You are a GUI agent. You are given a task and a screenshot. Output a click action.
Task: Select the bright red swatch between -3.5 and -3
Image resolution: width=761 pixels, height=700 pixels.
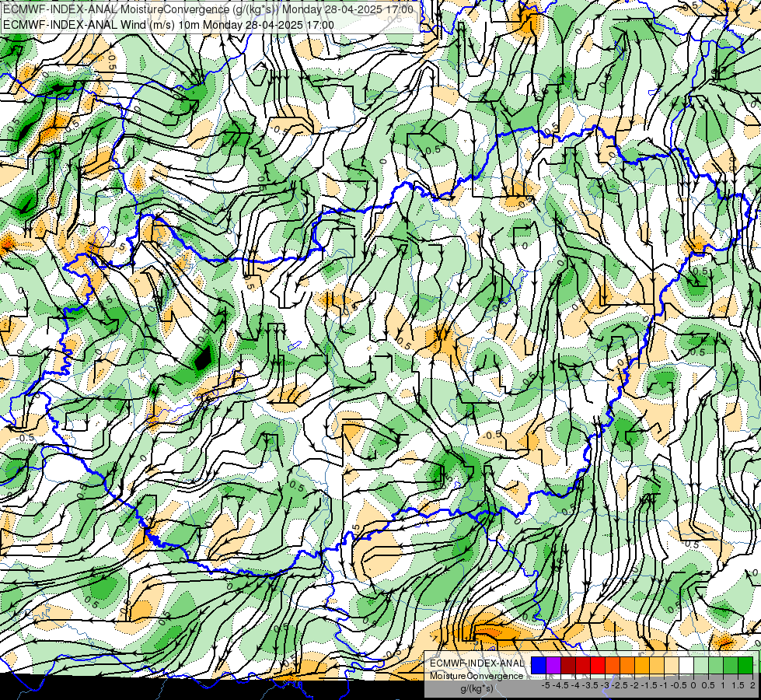(598, 666)
